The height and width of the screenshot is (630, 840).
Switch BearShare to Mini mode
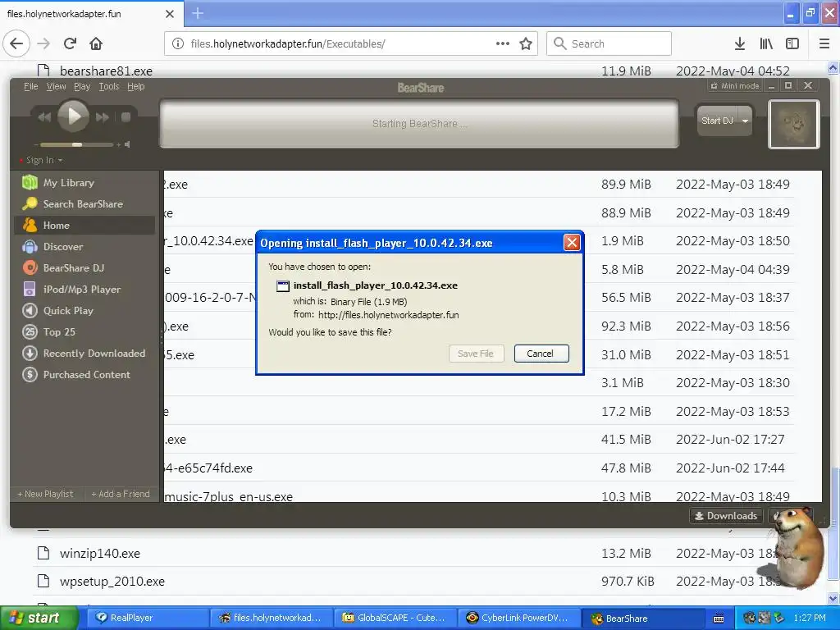point(735,85)
